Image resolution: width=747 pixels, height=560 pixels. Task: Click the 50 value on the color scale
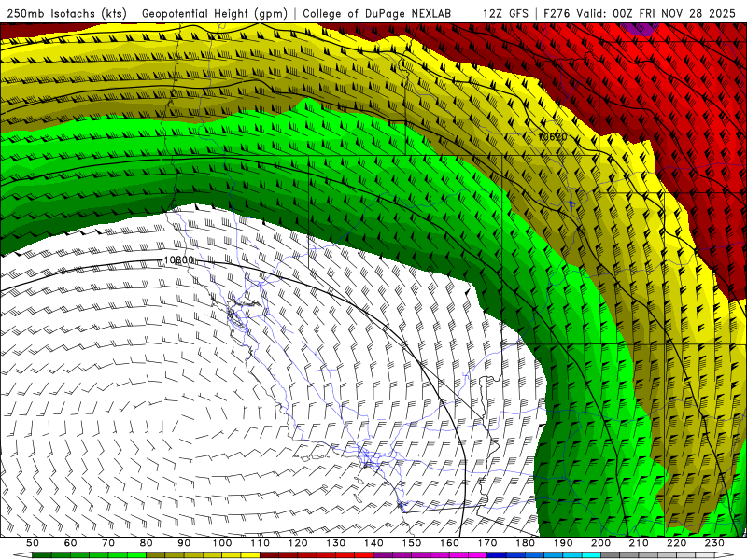[x=33, y=543]
